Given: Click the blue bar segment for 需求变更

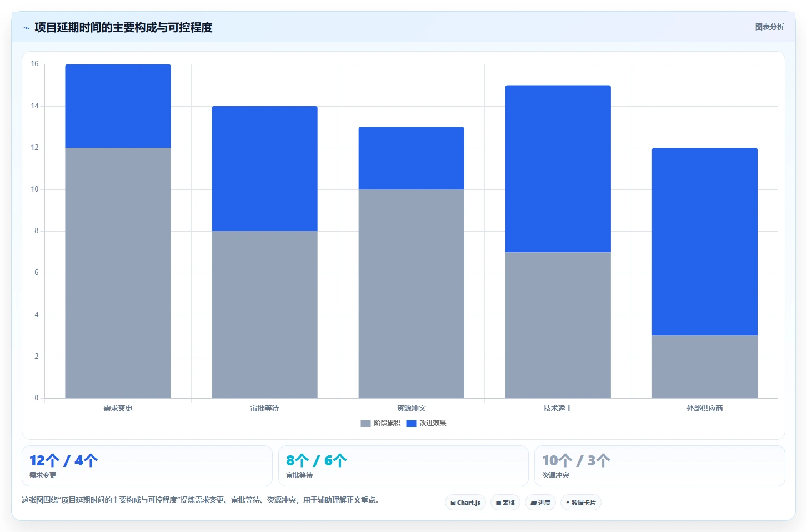Looking at the screenshot, I should (x=118, y=106).
